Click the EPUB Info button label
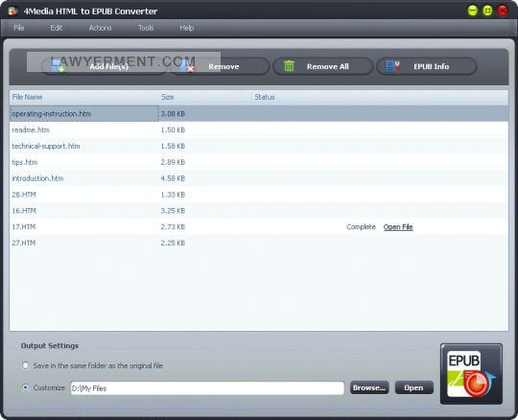Image resolution: width=518 pixels, height=420 pixels. [x=432, y=66]
